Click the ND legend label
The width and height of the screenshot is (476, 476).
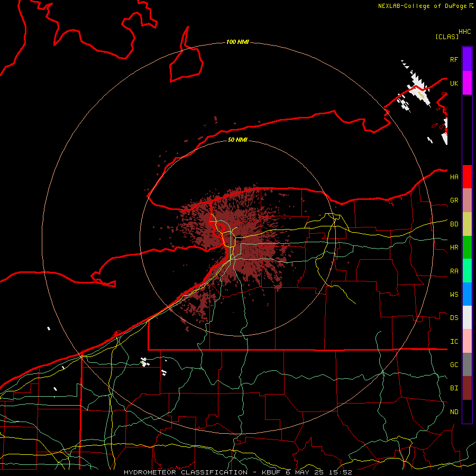point(454,412)
